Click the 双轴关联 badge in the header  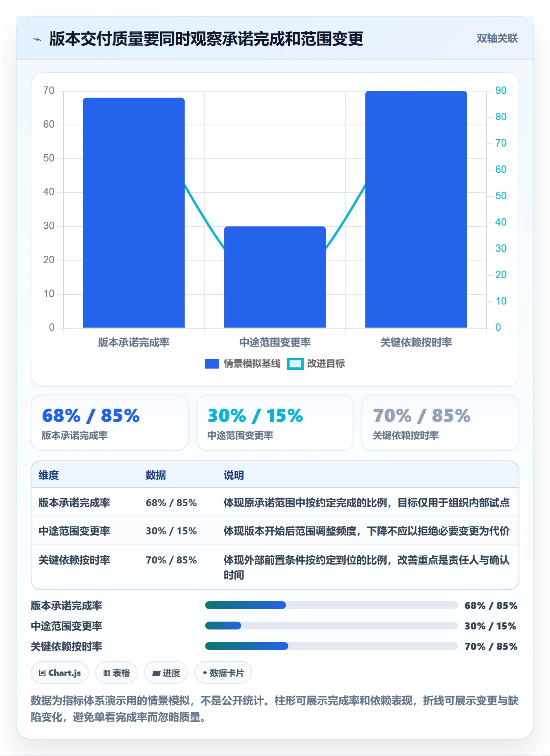tap(497, 39)
